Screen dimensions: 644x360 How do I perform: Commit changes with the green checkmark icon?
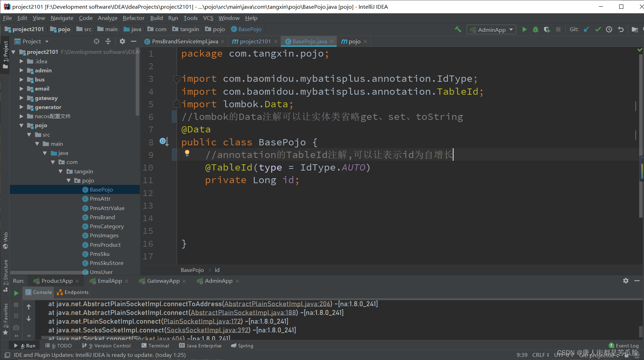(598, 29)
